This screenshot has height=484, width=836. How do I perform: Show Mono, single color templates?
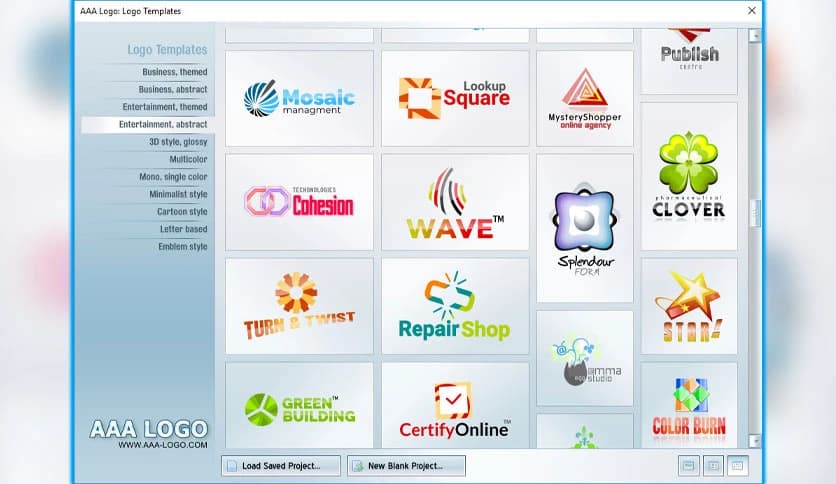click(173, 177)
